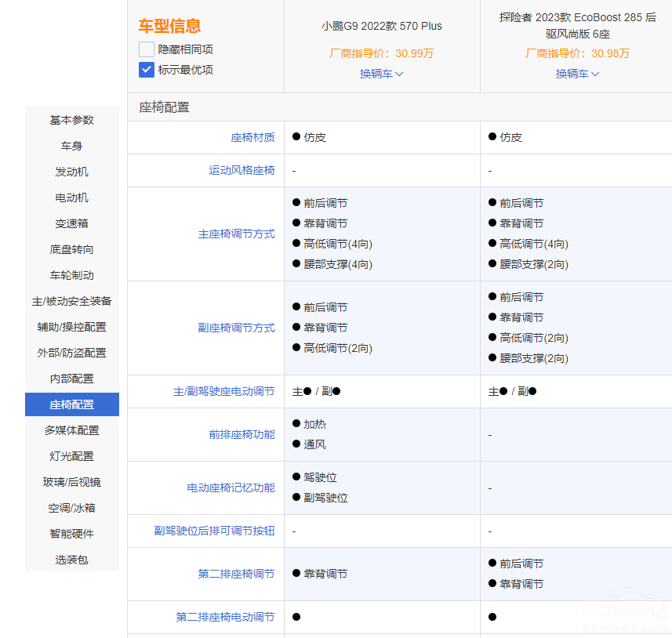
Task: Select the highlighted 座椅配置 tab
Action: point(72,404)
